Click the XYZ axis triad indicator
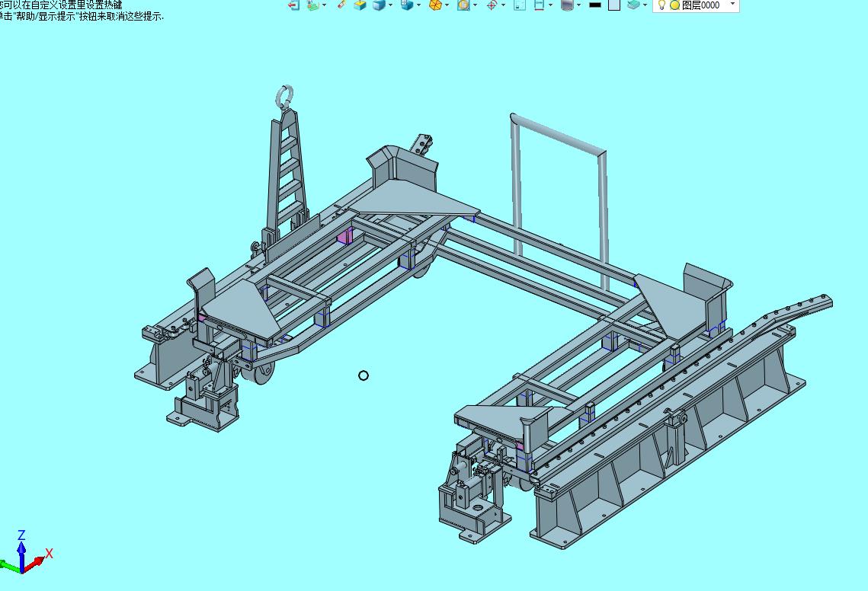The height and width of the screenshot is (591, 868). coord(25,552)
